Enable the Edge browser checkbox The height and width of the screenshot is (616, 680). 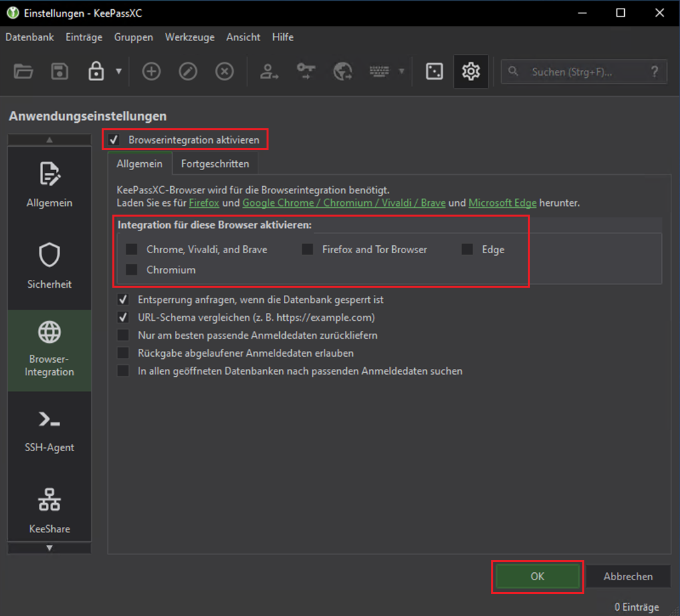click(467, 249)
